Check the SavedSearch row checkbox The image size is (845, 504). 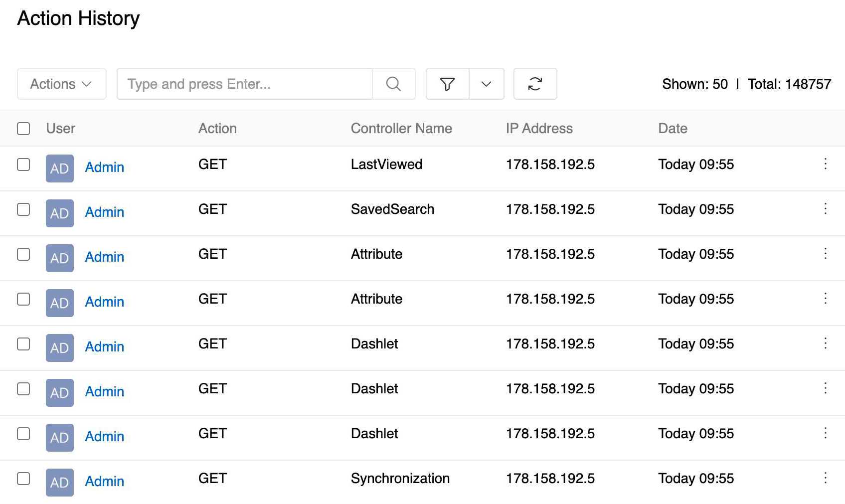point(23,209)
